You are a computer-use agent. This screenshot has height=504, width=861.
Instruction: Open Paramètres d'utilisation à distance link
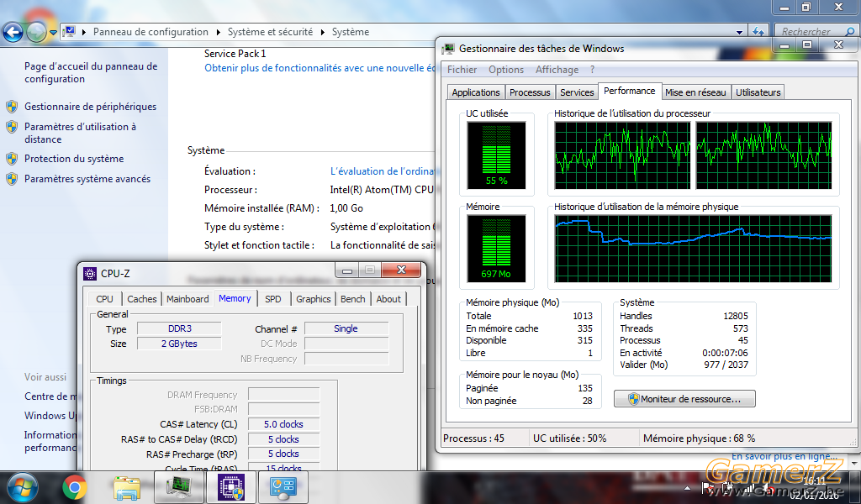tap(80, 133)
